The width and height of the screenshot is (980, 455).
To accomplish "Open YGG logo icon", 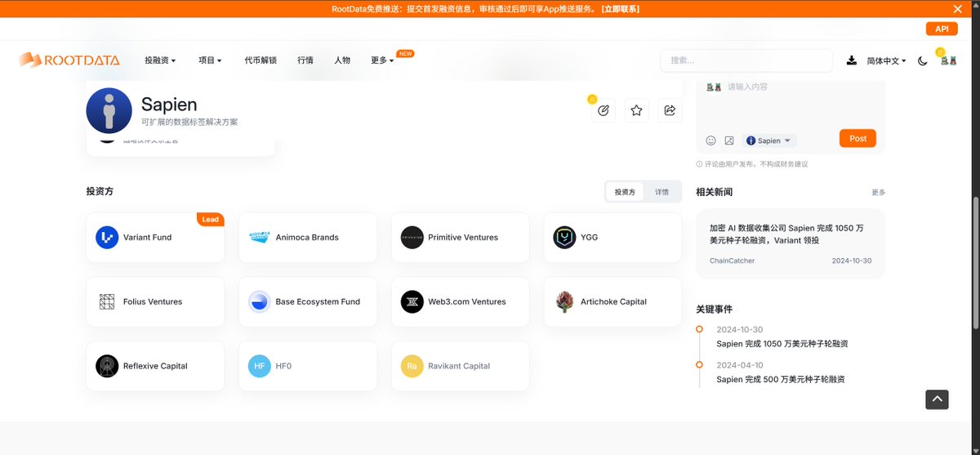I will coord(564,238).
